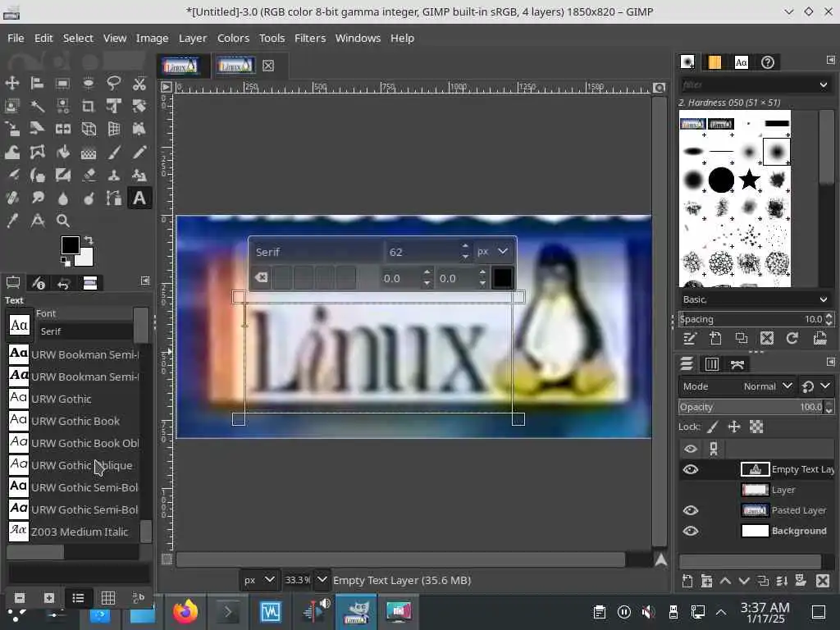Hide the Pasted Layer eye icon
Viewport: 840px width, 630px height.
[691, 510]
